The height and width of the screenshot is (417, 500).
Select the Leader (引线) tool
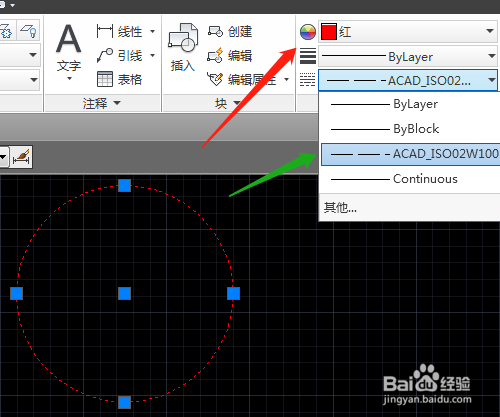119,55
